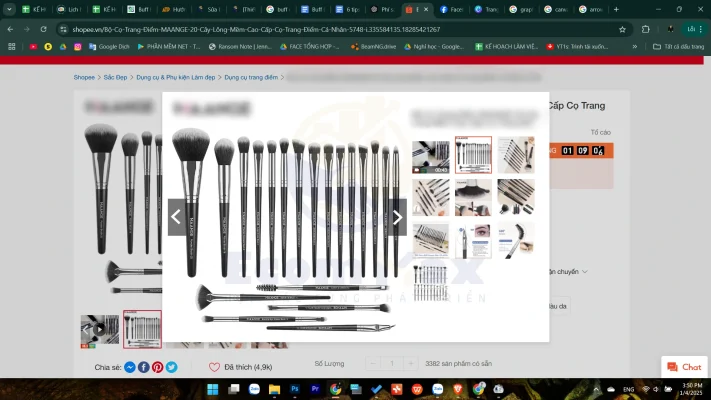The image size is (711, 400).
Task: Launch Premiere Pro from the taskbar
Action: click(315, 389)
